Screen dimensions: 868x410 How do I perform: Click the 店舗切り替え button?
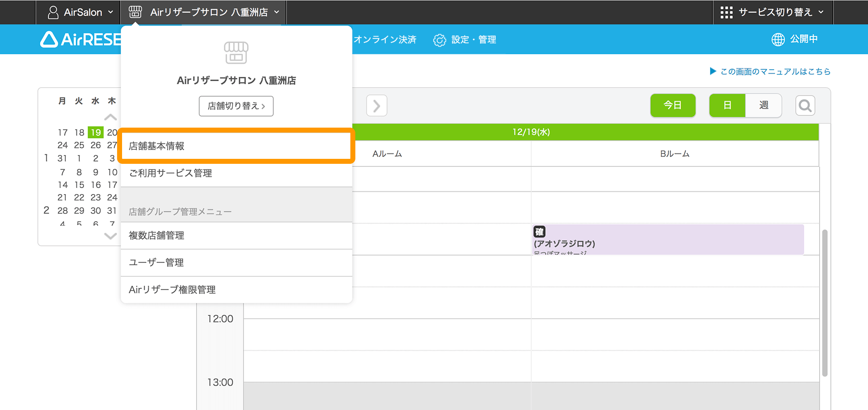pos(236,106)
